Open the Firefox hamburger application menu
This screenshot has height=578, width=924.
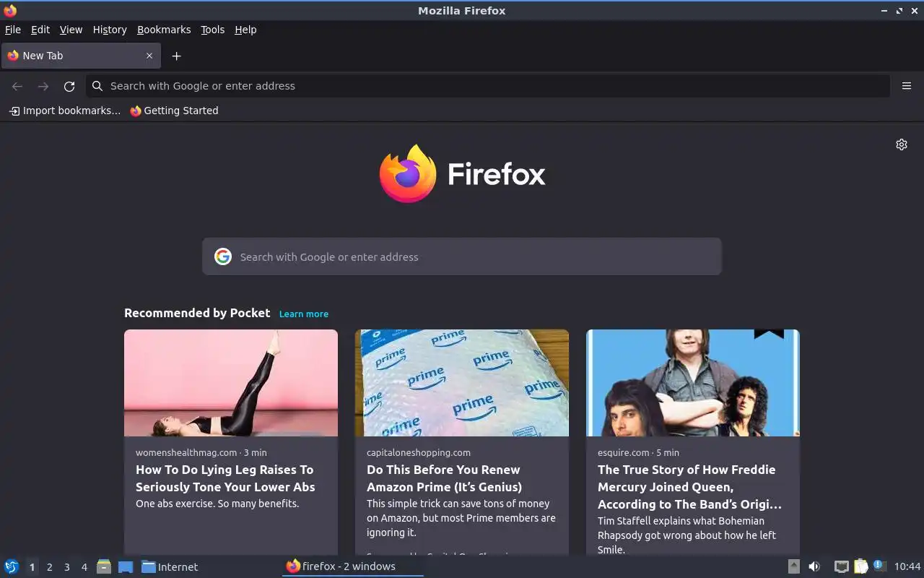click(907, 86)
